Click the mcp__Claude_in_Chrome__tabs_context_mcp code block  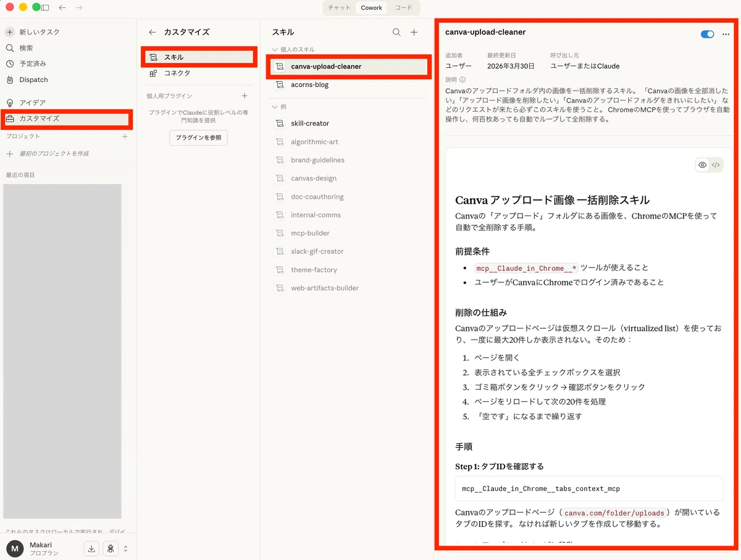tap(589, 488)
